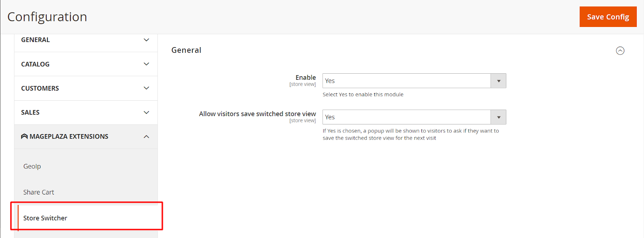Click the arrow on the Allow visitors dropdown

[498, 117]
